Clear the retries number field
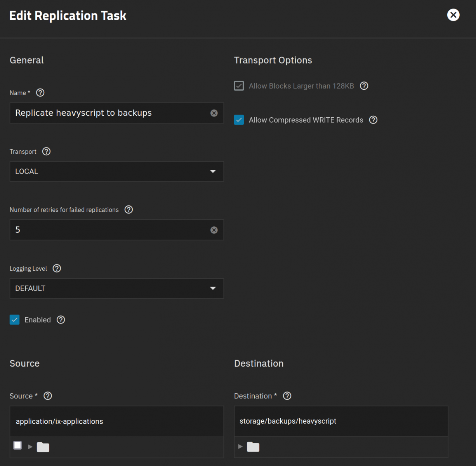The width and height of the screenshot is (476, 466). tap(214, 230)
